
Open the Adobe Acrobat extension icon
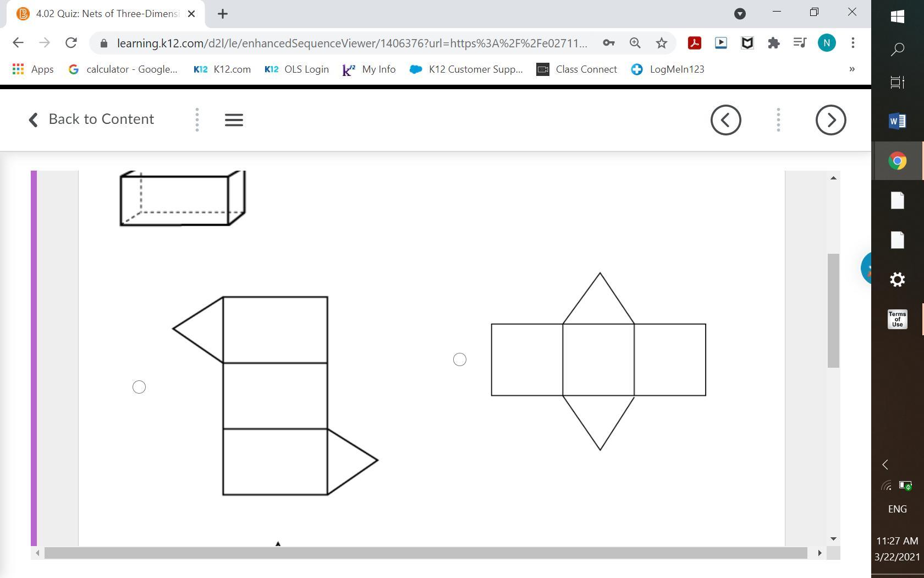695,43
